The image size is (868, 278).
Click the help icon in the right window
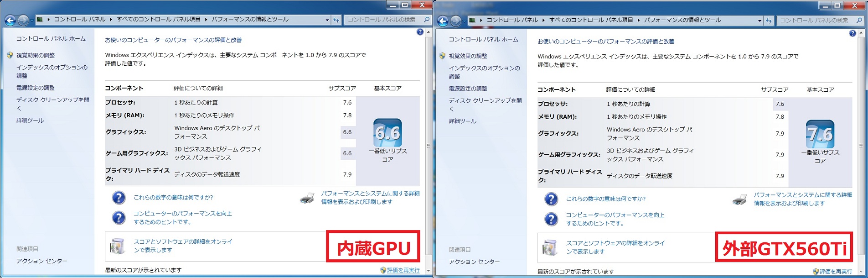click(852, 33)
